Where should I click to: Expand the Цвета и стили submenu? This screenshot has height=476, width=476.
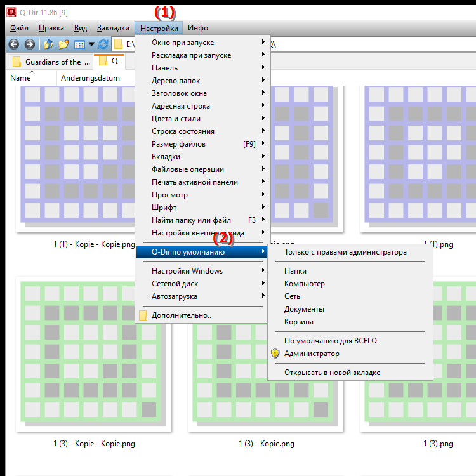[x=202, y=119]
